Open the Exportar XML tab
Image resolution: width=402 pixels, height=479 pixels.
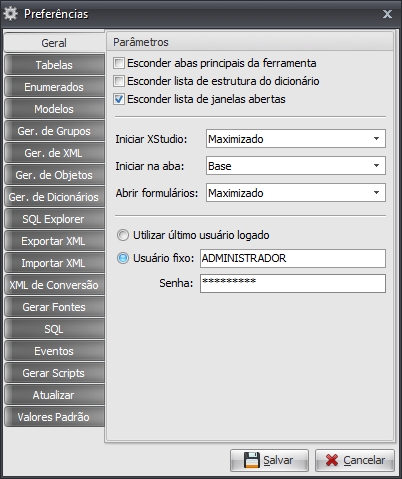[54, 241]
